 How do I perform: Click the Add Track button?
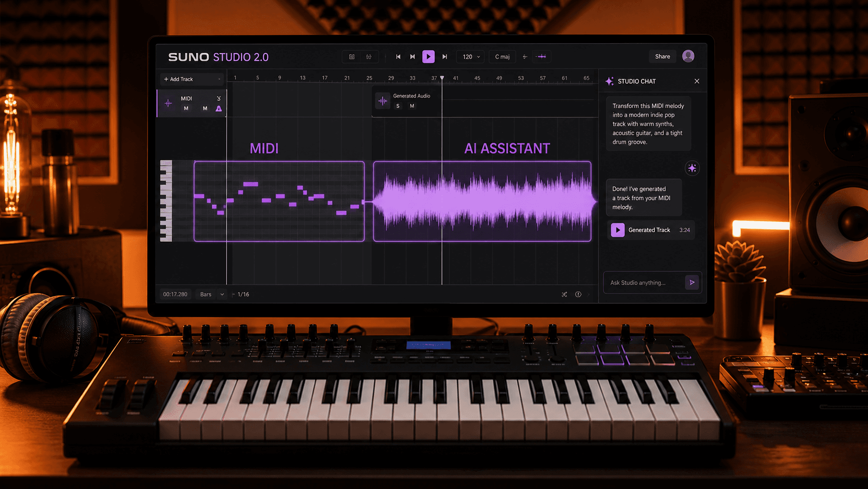(192, 79)
